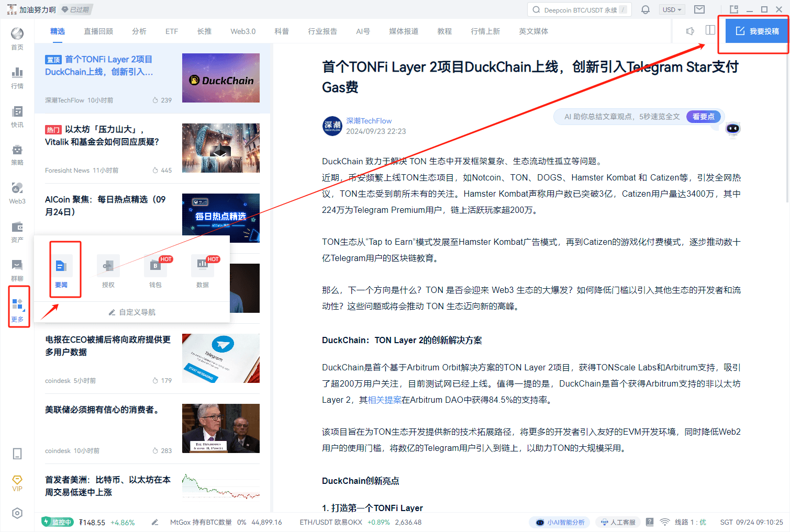
Task: Click the window layout icon in title bar
Action: coord(734,9)
